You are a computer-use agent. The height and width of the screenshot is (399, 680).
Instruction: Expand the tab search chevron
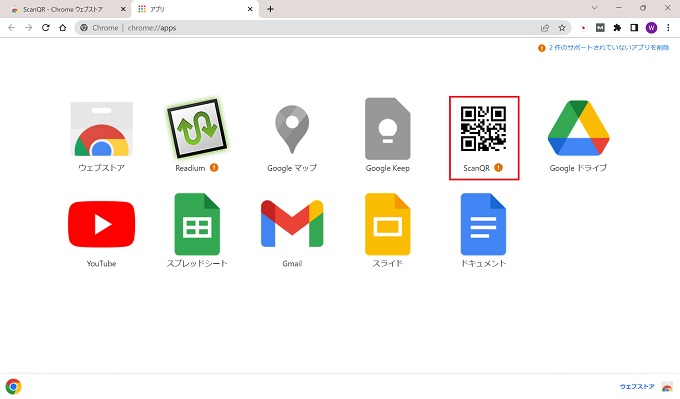[595, 8]
